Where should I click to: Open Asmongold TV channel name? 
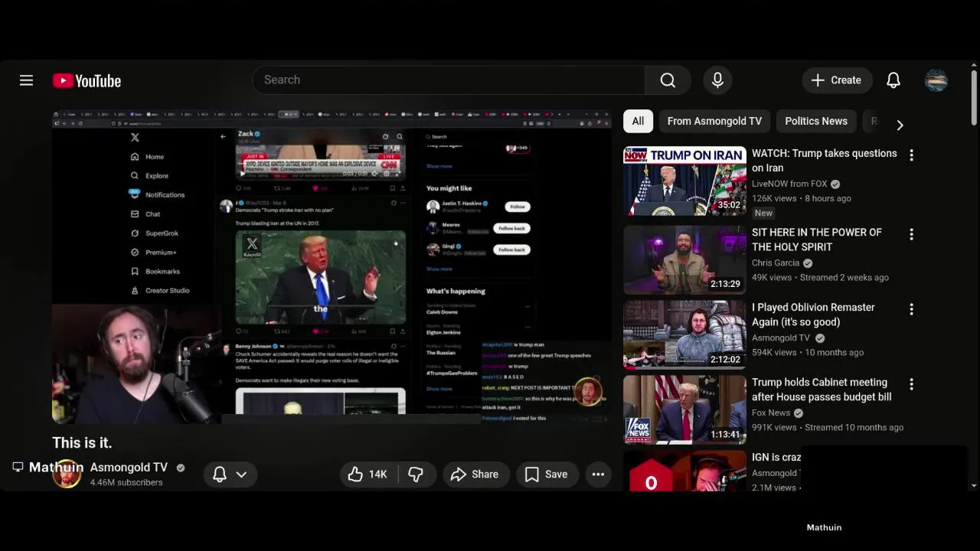pos(129,467)
